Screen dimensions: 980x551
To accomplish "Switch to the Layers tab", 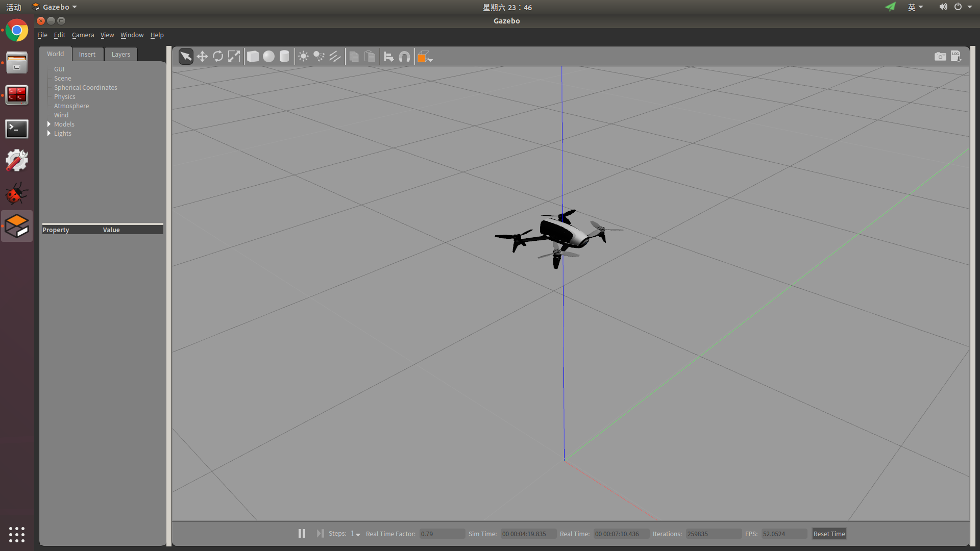I will pos(121,55).
